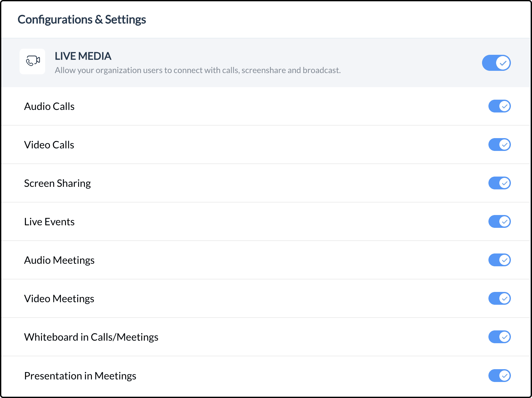Disable the Audio Calls toggle
Screen dimensions: 532x398
499,106
